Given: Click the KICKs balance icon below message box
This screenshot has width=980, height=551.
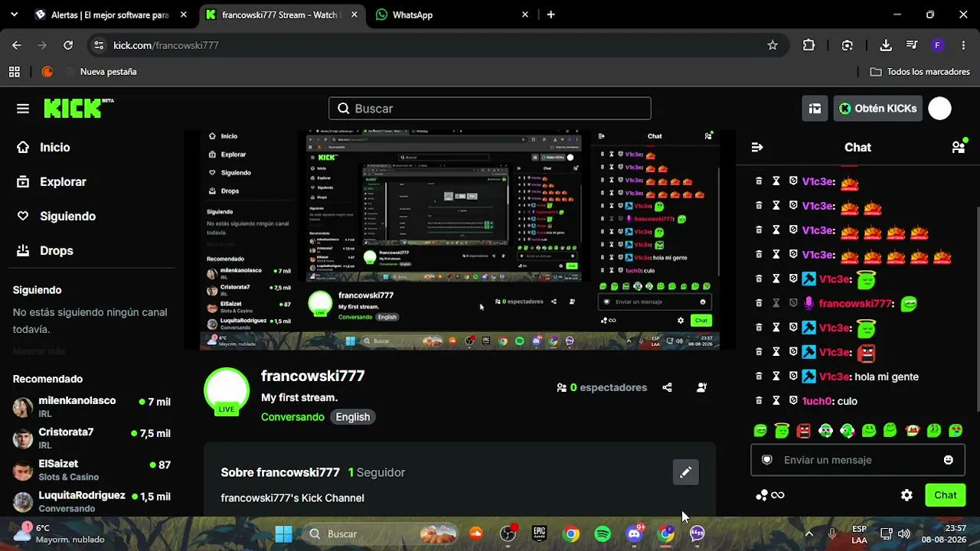Looking at the screenshot, I should click(769, 495).
